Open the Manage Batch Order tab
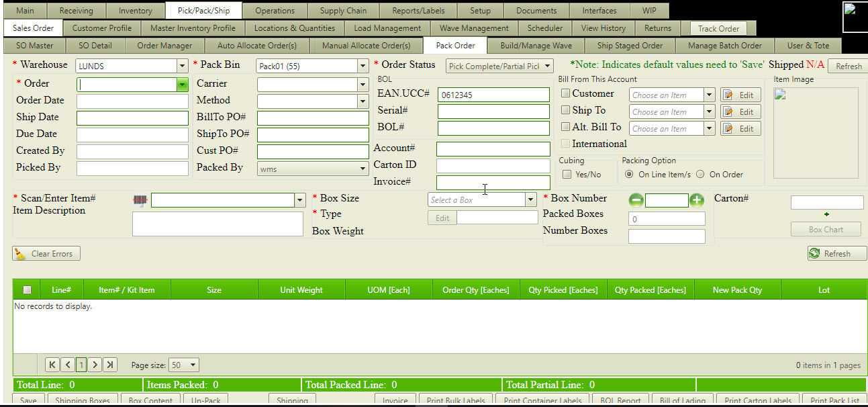Viewport: 868px width, 407px height. pyautogui.click(x=725, y=46)
